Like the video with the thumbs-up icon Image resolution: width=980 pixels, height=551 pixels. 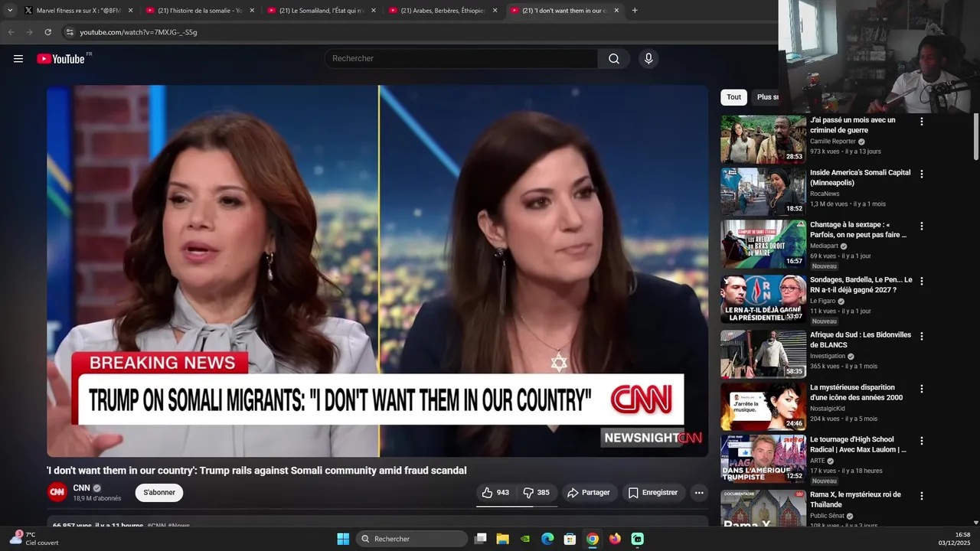click(x=495, y=493)
